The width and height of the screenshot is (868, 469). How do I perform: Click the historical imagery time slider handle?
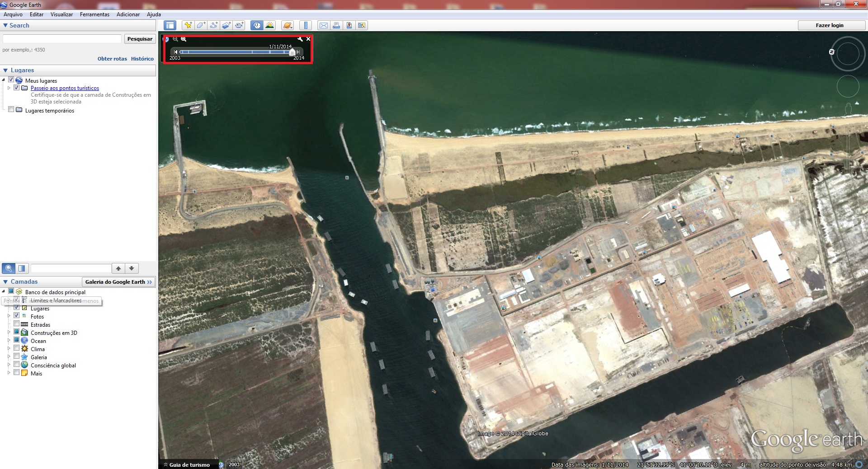click(x=292, y=52)
